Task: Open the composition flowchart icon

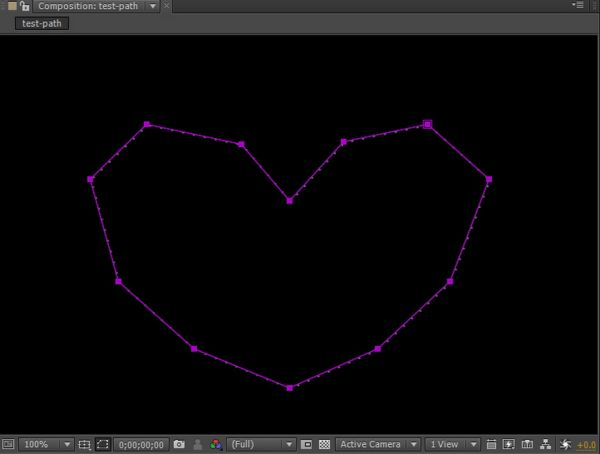Action: [x=546, y=444]
